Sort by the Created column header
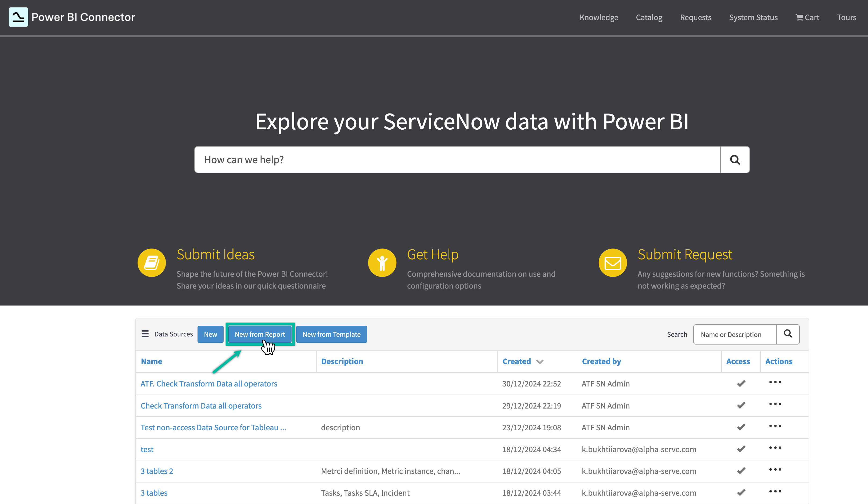Image resolution: width=868 pixels, height=504 pixels. pos(516,361)
